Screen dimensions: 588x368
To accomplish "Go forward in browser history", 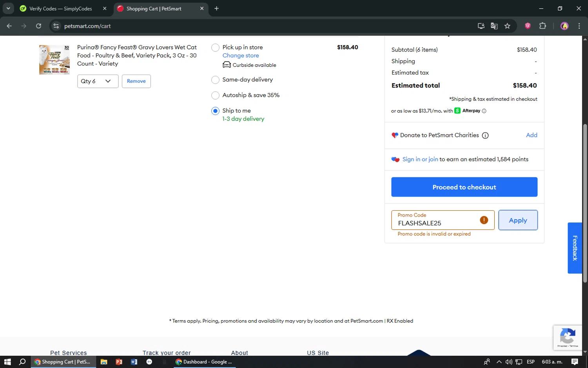I will click(24, 26).
